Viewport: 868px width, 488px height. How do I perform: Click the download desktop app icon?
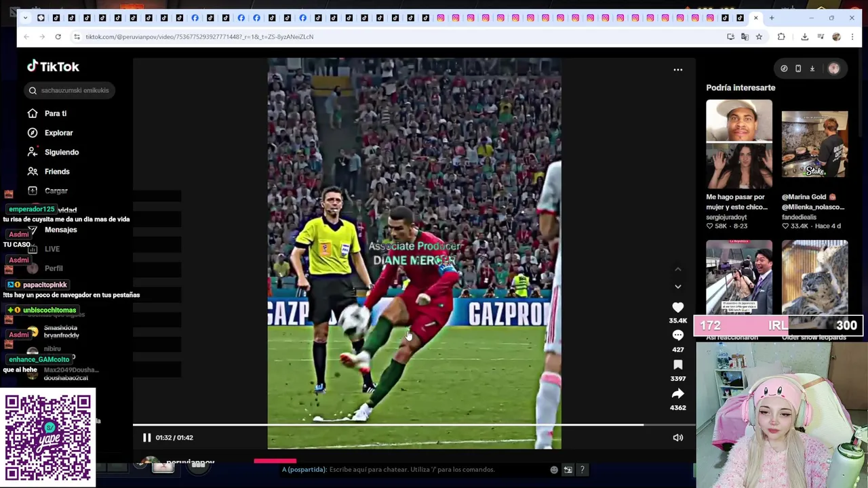[x=812, y=68]
